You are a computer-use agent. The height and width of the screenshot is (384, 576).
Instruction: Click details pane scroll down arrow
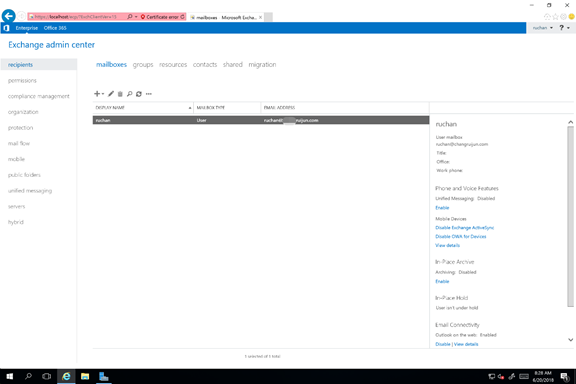tap(570, 340)
